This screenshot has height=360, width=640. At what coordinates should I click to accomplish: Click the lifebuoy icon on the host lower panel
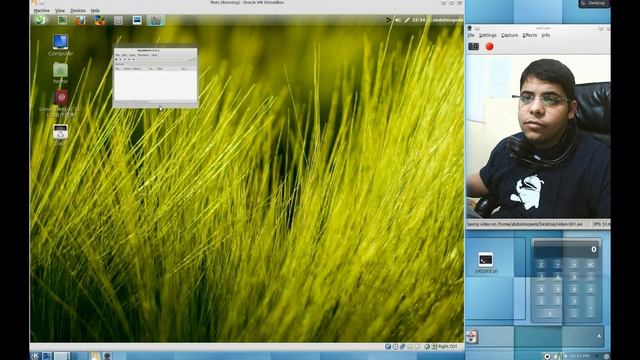pos(472,337)
